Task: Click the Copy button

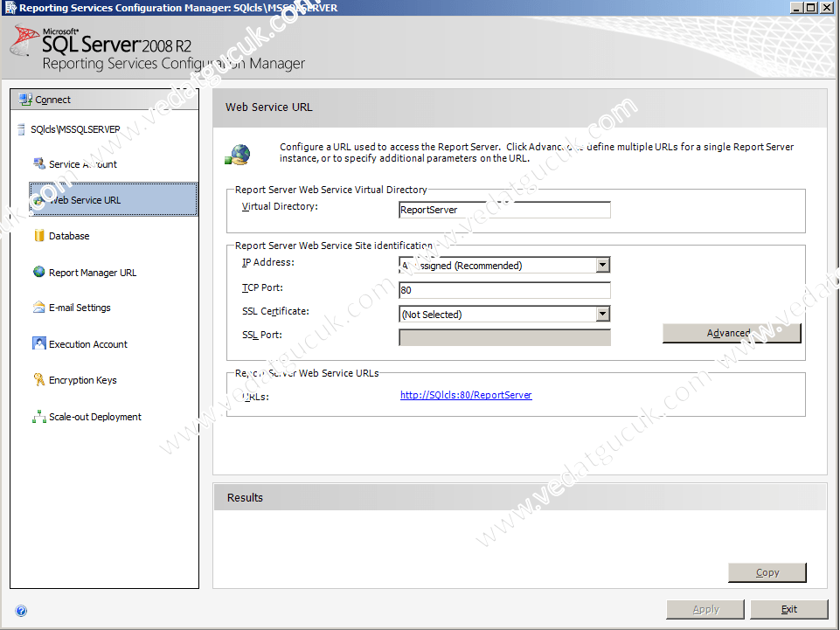Action: point(767,572)
